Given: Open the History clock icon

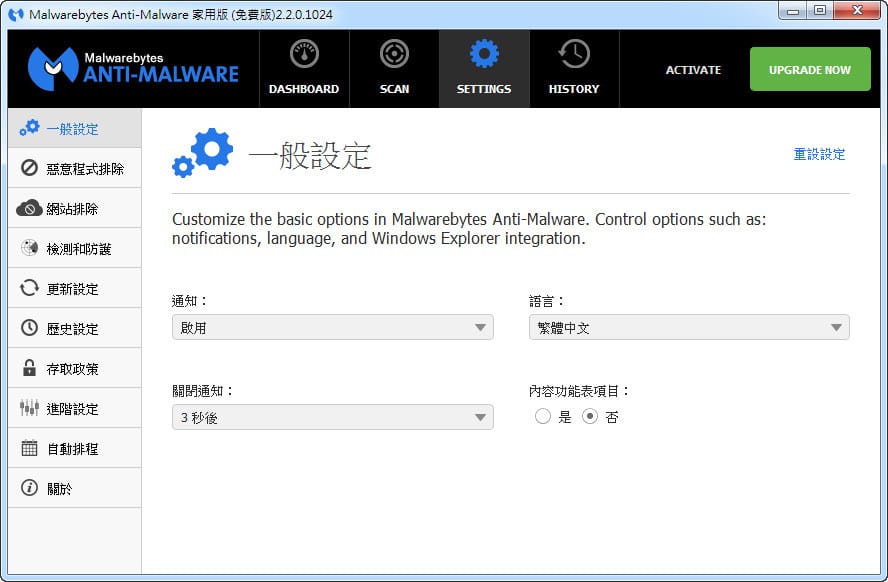Looking at the screenshot, I should [x=574, y=54].
